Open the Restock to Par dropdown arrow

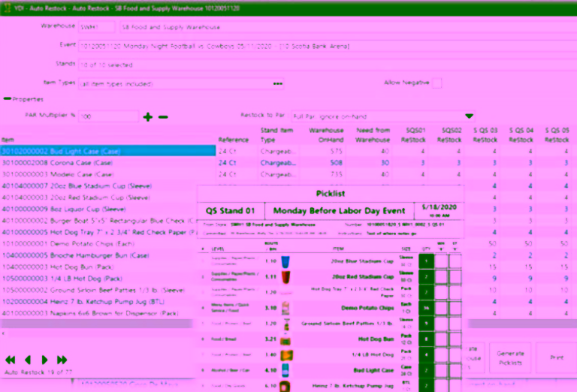(469, 116)
